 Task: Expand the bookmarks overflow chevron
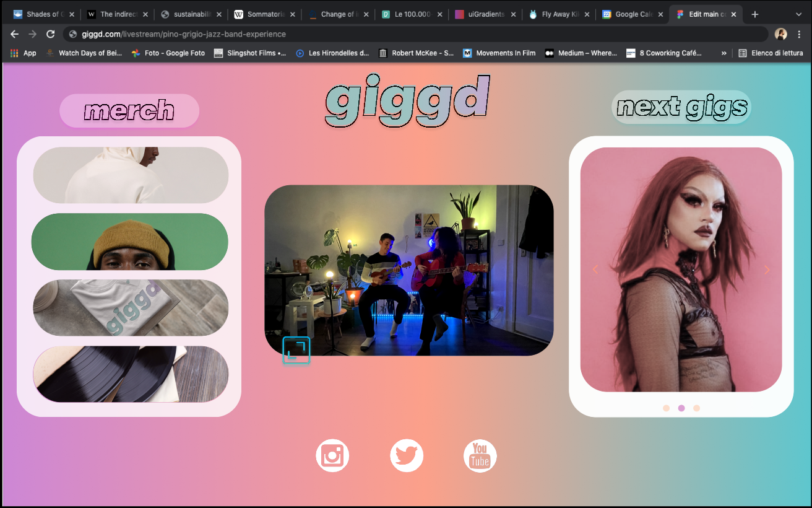724,53
